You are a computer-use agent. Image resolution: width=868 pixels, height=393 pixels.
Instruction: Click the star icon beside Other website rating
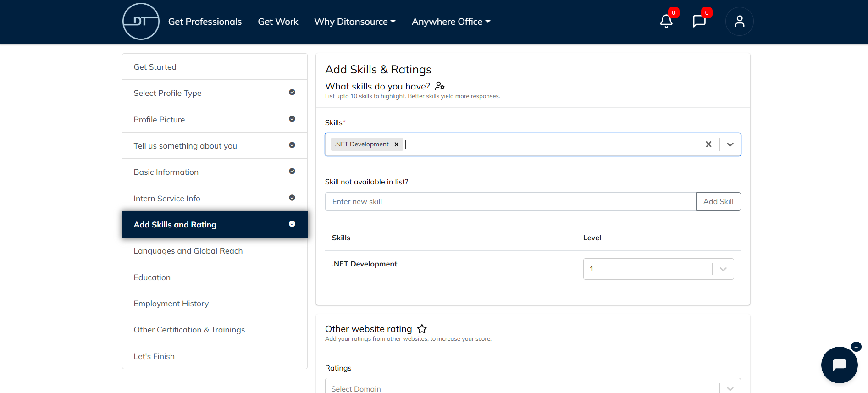[422, 329]
